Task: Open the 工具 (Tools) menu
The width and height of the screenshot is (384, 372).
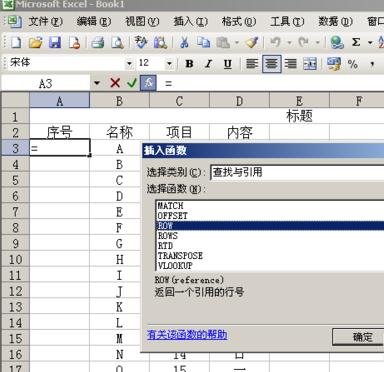Action: tap(287, 22)
